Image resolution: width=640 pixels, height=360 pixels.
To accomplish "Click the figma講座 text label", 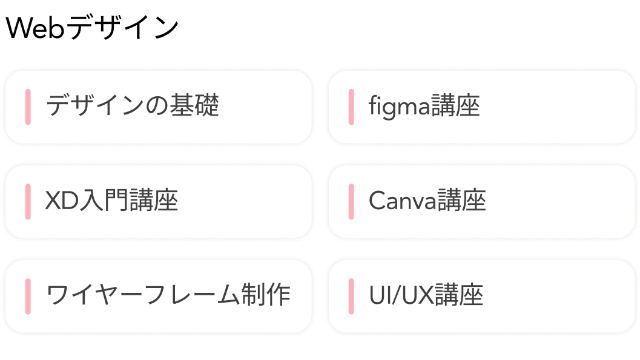I will [424, 106].
